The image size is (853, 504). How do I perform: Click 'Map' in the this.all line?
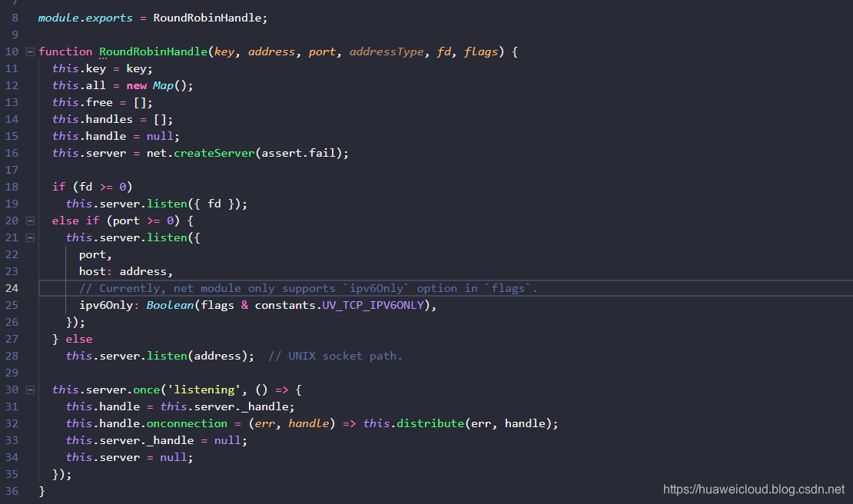click(x=163, y=85)
